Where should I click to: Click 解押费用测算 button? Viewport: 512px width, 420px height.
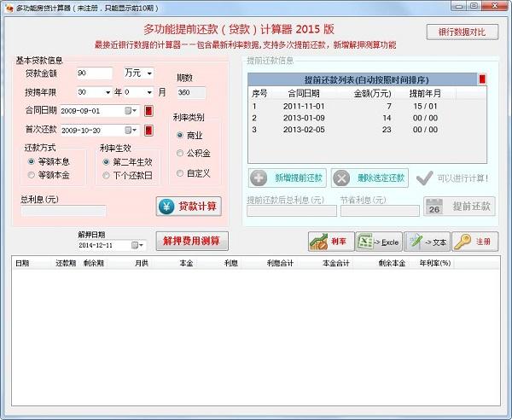pyautogui.click(x=192, y=242)
